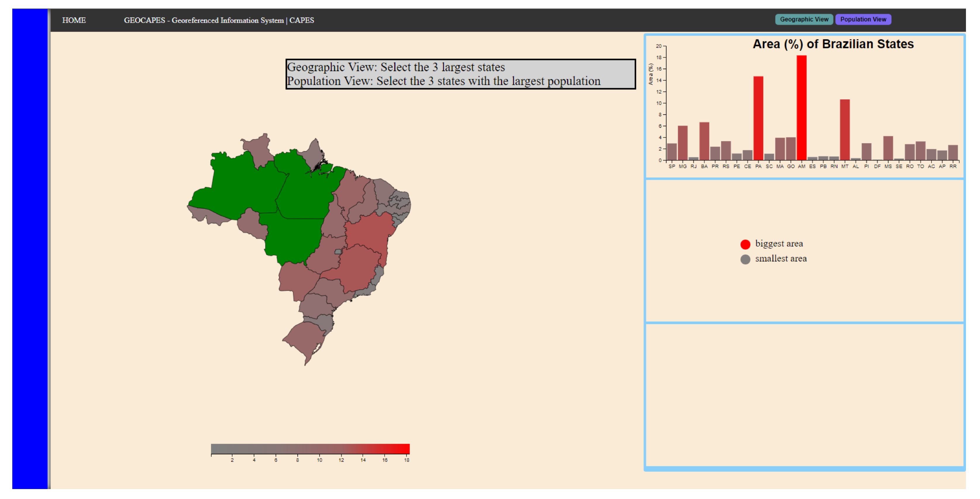The height and width of the screenshot is (499, 980).
Task: Select green Mato Grosso state on map
Action: 293,238
